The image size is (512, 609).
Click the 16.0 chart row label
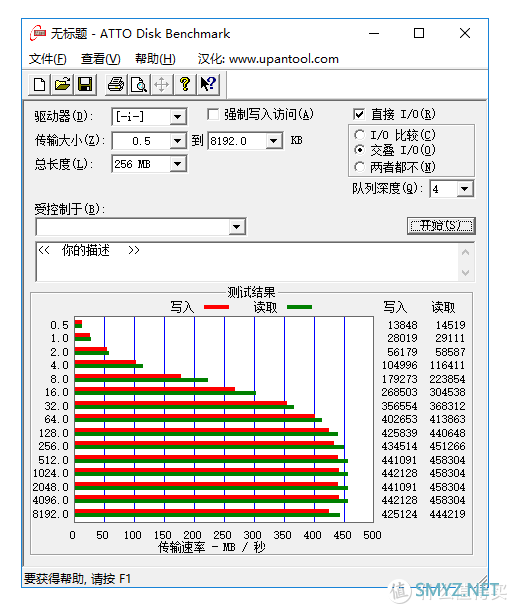pyautogui.click(x=57, y=392)
